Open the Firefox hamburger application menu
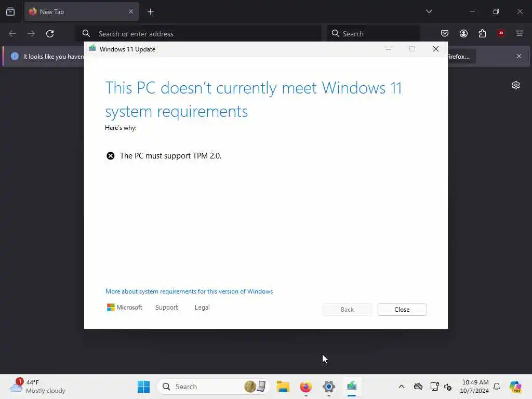This screenshot has height=399, width=532. pyautogui.click(x=520, y=33)
